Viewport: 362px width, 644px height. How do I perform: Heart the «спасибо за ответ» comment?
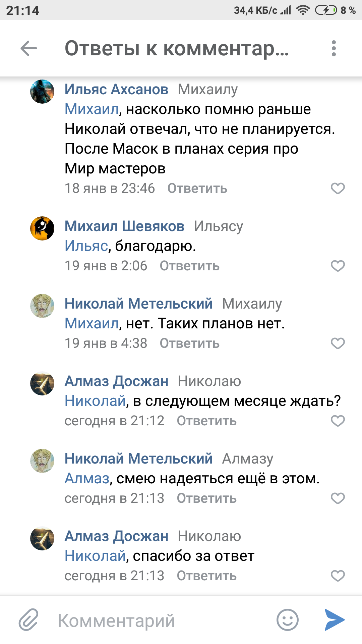tap(338, 576)
